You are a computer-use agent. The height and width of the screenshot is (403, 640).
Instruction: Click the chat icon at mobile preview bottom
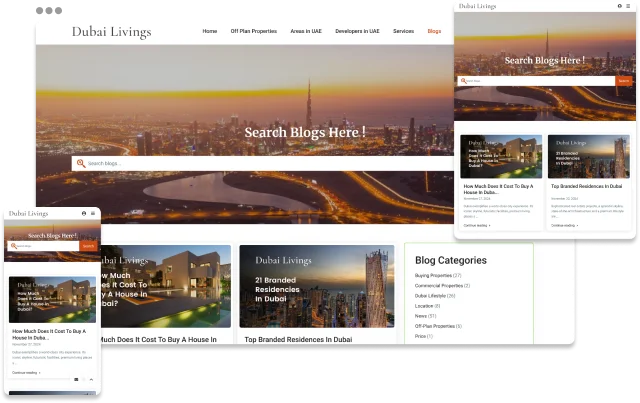tap(76, 380)
